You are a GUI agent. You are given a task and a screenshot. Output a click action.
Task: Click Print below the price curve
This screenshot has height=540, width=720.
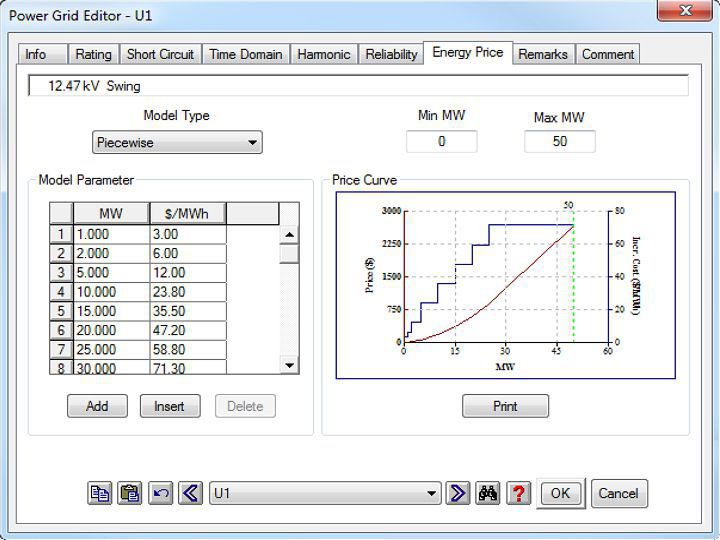(x=505, y=406)
